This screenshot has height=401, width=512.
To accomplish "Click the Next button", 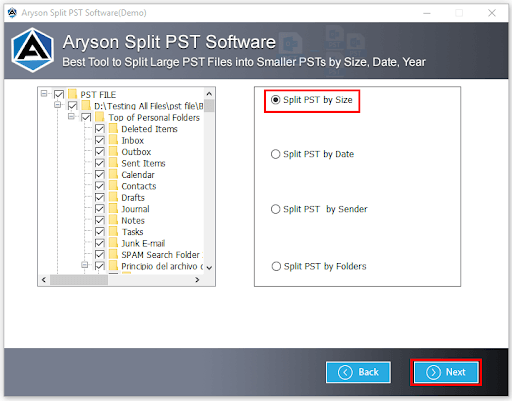I will pos(446,372).
